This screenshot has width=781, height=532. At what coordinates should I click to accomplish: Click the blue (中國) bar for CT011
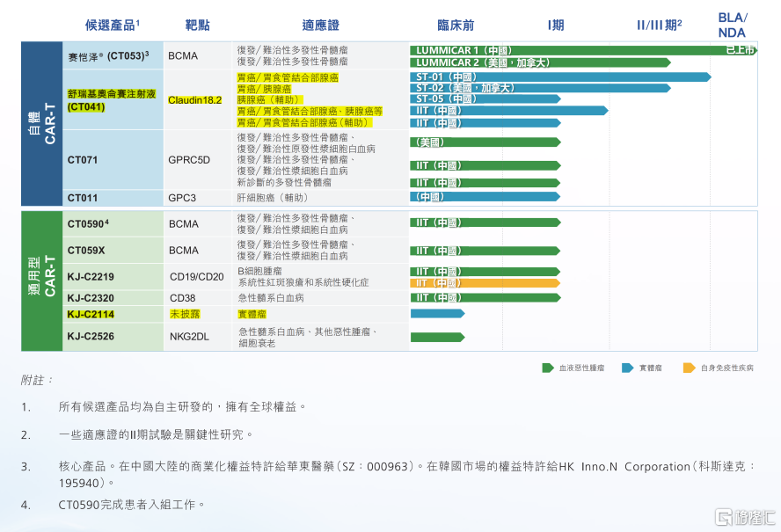[485, 197]
